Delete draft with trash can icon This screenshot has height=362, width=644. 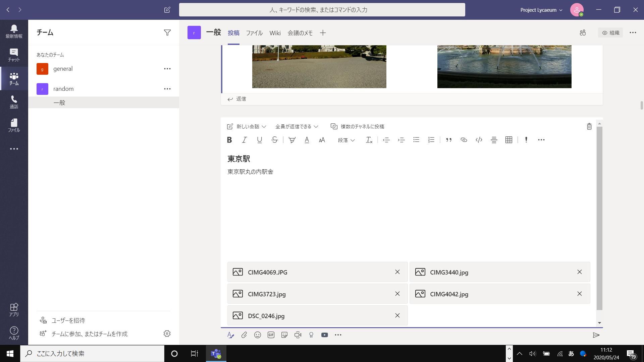pyautogui.click(x=589, y=126)
